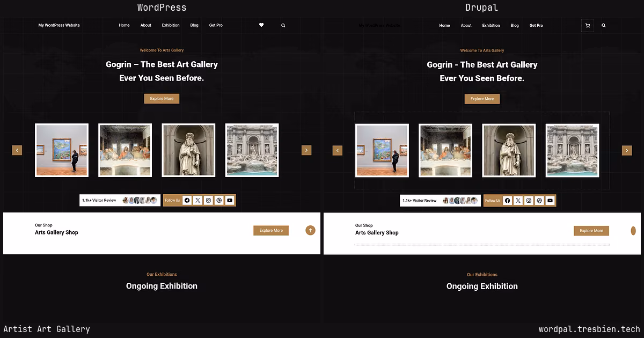Open YouTube link in WordPress Follow Us bar

pos(230,200)
